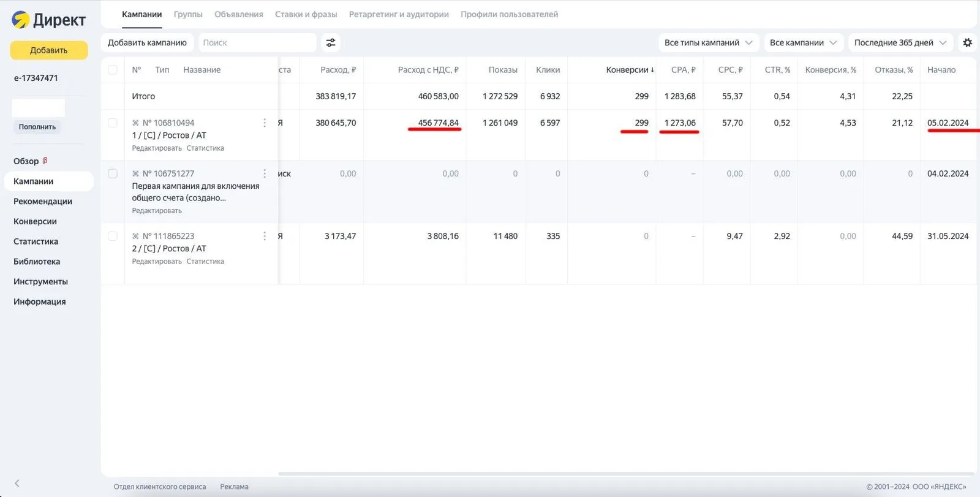Open table settings gear icon
The height and width of the screenshot is (497, 980).
click(x=967, y=42)
